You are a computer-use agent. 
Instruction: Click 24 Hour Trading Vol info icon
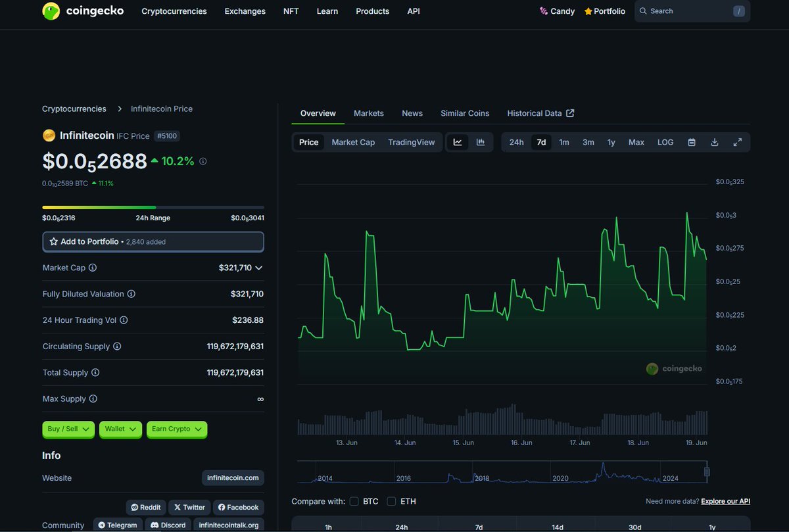(124, 320)
